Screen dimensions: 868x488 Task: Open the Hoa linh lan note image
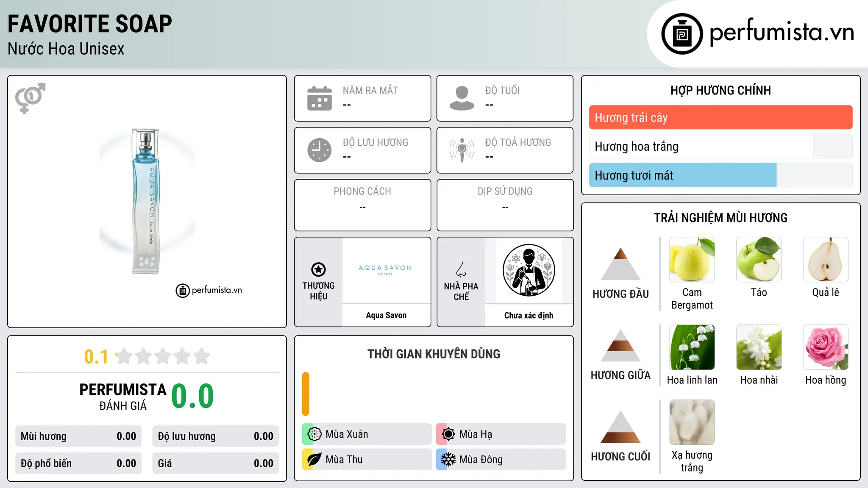pyautogui.click(x=692, y=347)
